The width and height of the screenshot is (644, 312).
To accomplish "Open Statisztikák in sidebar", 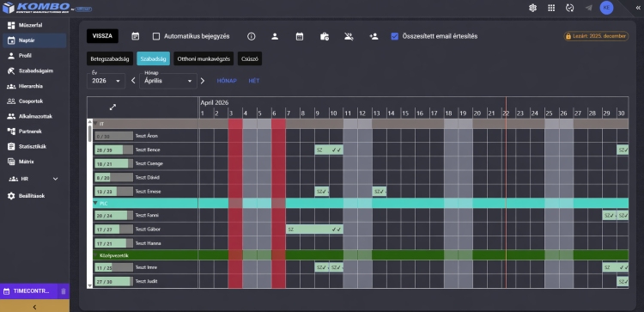I will (x=34, y=146).
